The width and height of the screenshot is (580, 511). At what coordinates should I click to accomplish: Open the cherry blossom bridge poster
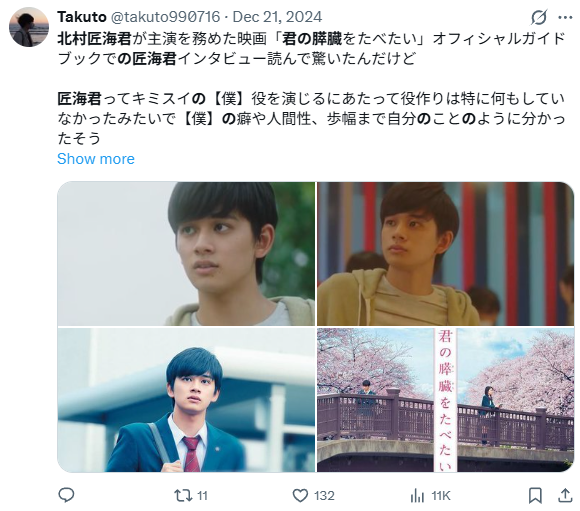(x=445, y=400)
